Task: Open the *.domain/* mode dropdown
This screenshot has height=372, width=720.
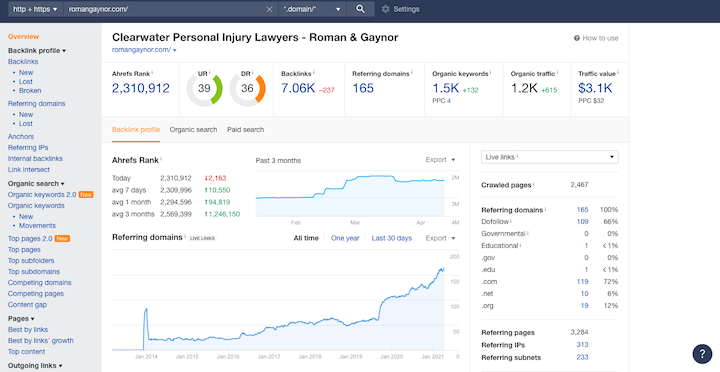Action: (x=312, y=9)
